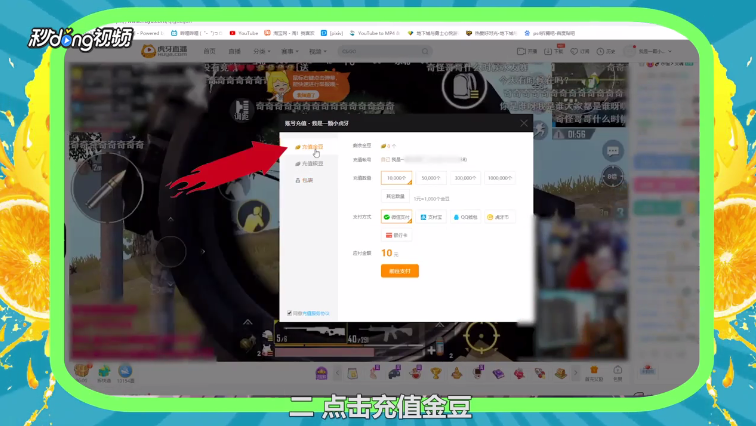Expand the 视频 navigation dropdown
The height and width of the screenshot is (426, 756).
pos(318,51)
